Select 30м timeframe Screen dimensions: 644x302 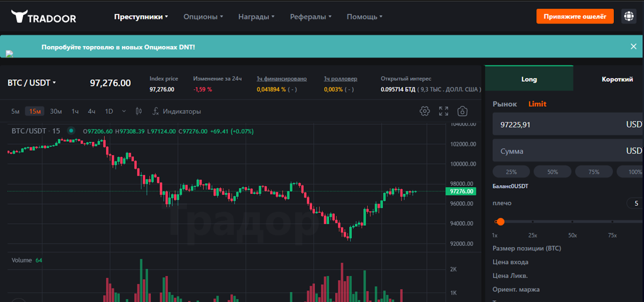(56, 111)
